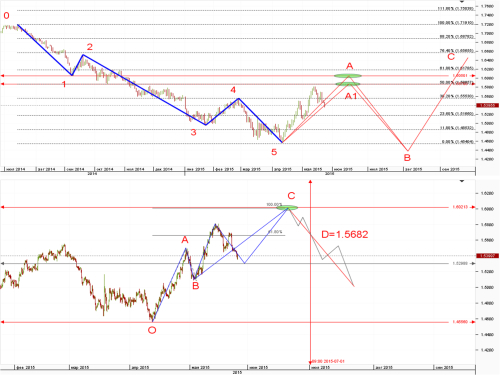Select wave label 2 on top chart
This screenshot has width=500, height=375.
pos(90,47)
